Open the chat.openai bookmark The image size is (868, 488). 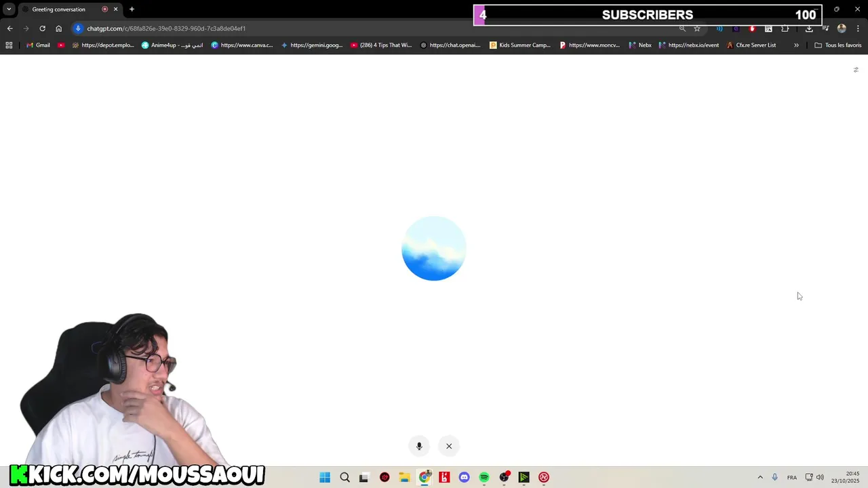coord(451,45)
